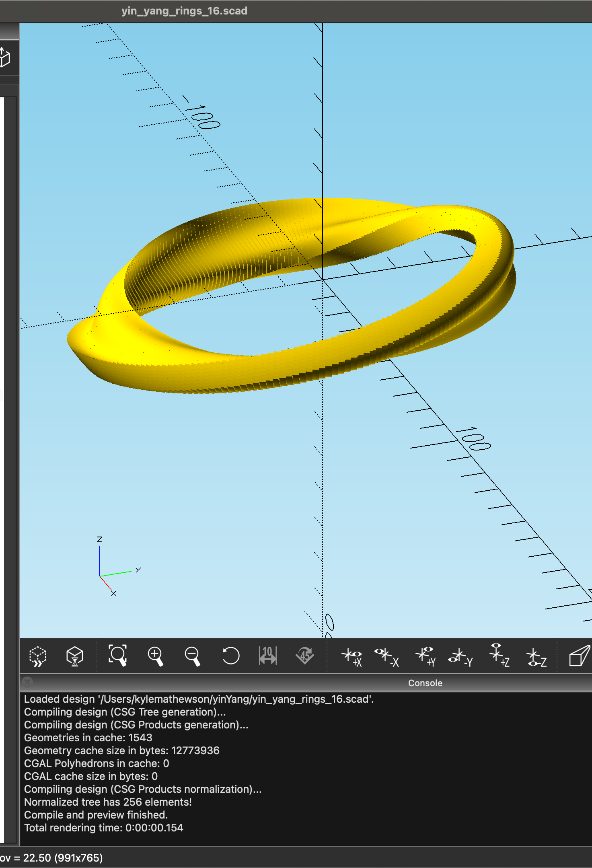592x868 pixels.
Task: Click the disabled auto-dimension 10 icon
Action: coord(268,656)
